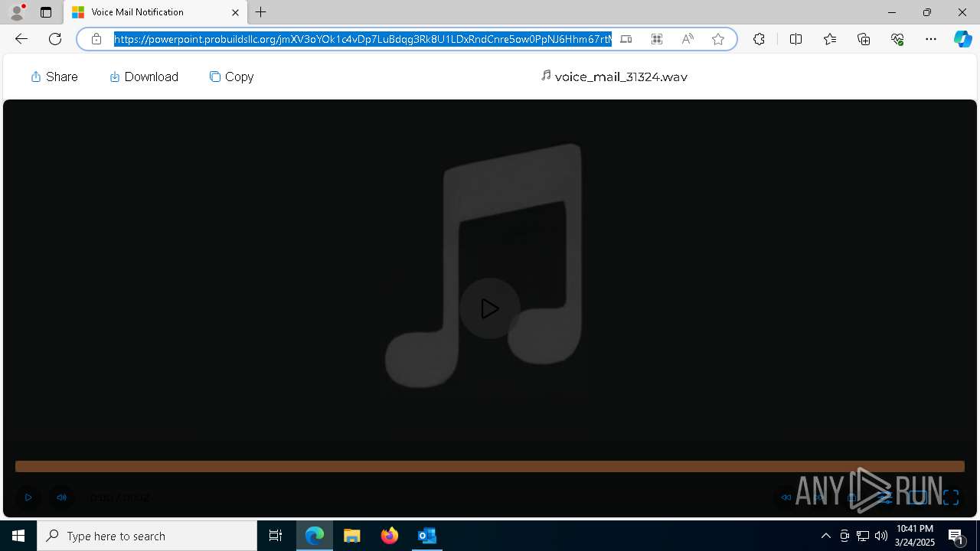
Task: Refresh the current page
Action: pyautogui.click(x=55, y=39)
